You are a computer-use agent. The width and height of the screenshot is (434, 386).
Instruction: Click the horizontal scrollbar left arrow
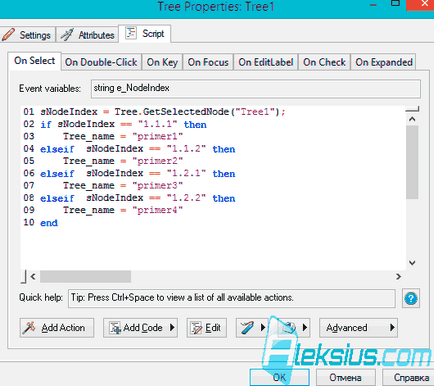tap(33, 276)
